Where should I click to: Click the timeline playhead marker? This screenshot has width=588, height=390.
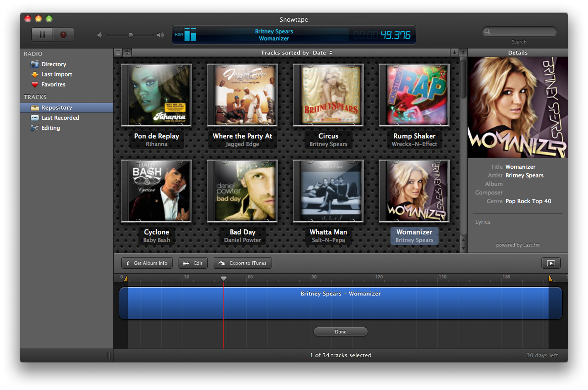click(223, 278)
